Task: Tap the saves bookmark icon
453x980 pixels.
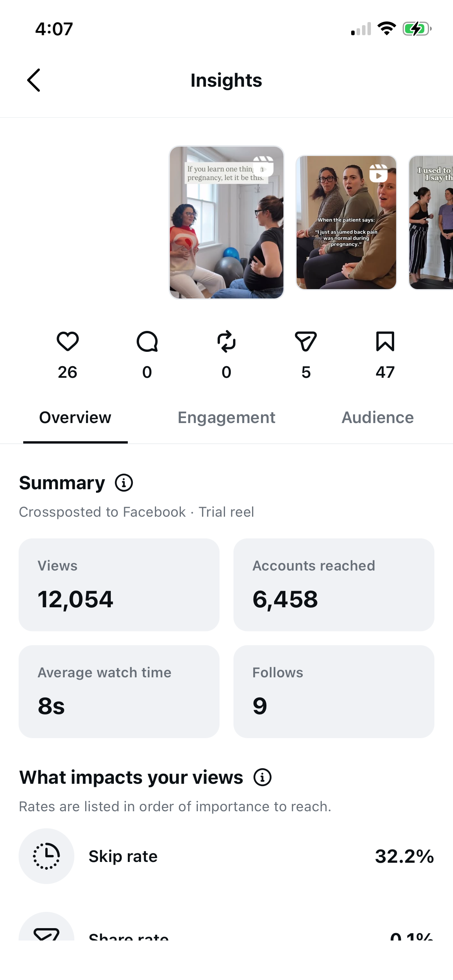Action: [x=385, y=341]
